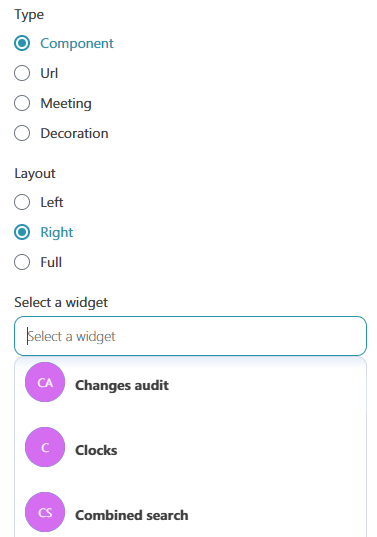Choose the Decoration type radio button
This screenshot has height=537, width=377.
pyautogui.click(x=22, y=133)
